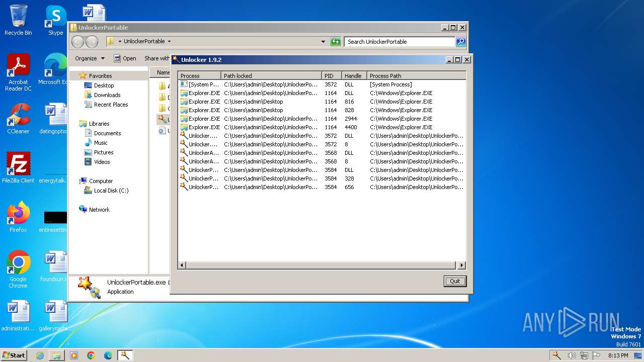Sort by Process Path column header
Image resolution: width=644 pixels, height=362 pixels.
[x=417, y=76]
